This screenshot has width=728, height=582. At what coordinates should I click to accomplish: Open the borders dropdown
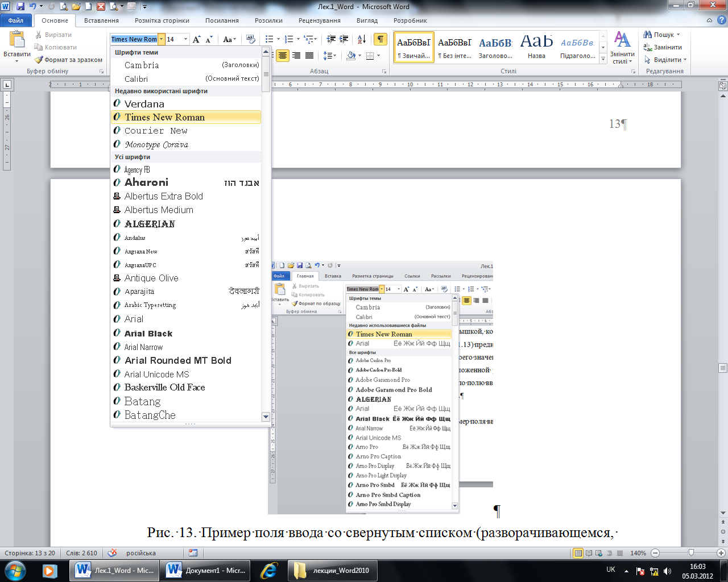(377, 56)
